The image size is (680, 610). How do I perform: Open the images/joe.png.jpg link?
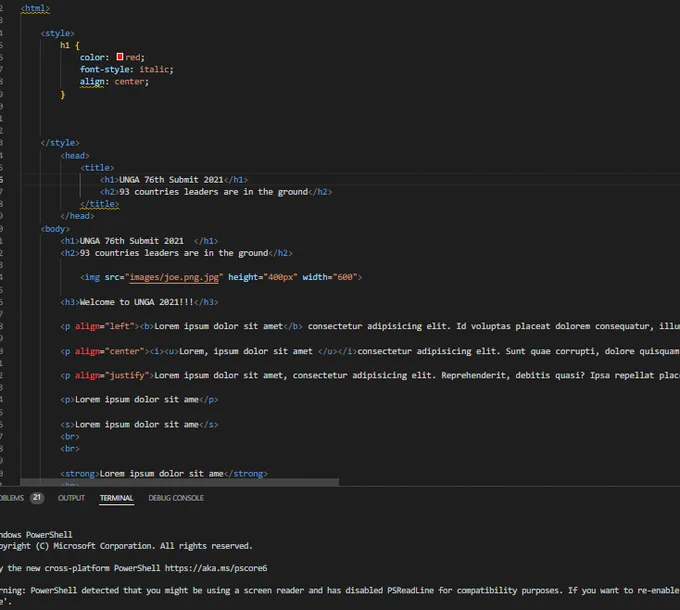tap(174, 277)
